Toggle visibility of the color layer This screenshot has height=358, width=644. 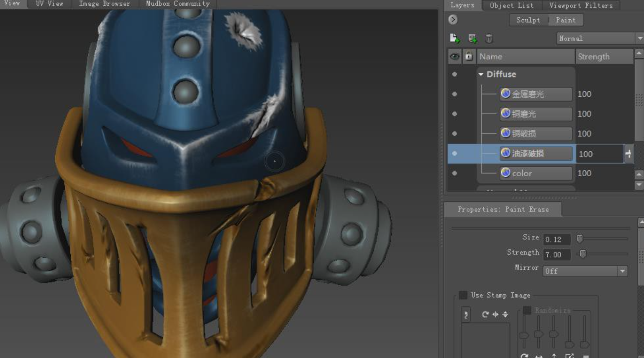click(454, 173)
